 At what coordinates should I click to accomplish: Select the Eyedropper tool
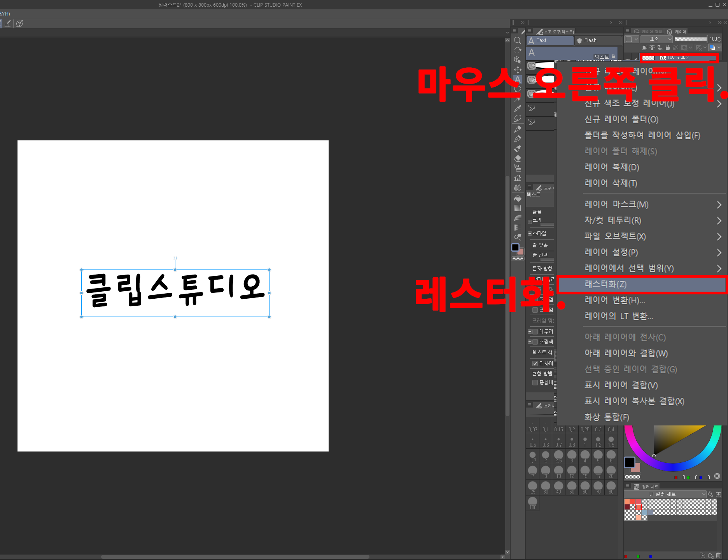pyautogui.click(x=517, y=108)
